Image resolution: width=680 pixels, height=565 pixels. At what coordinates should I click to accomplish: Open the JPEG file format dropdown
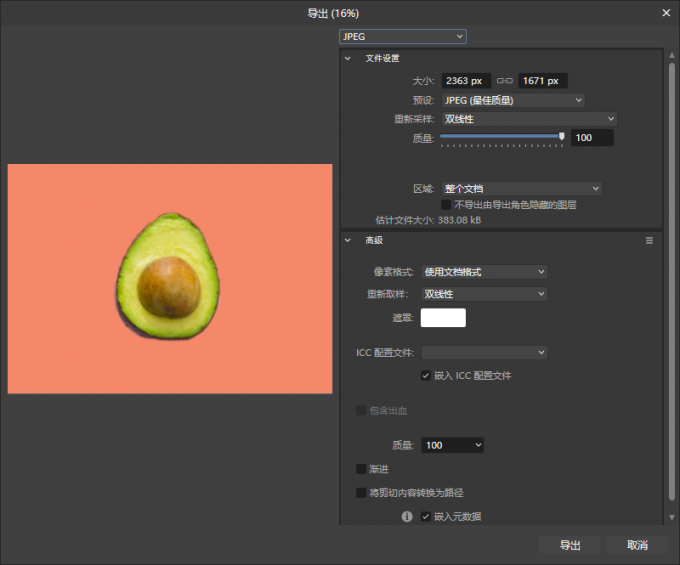point(402,37)
